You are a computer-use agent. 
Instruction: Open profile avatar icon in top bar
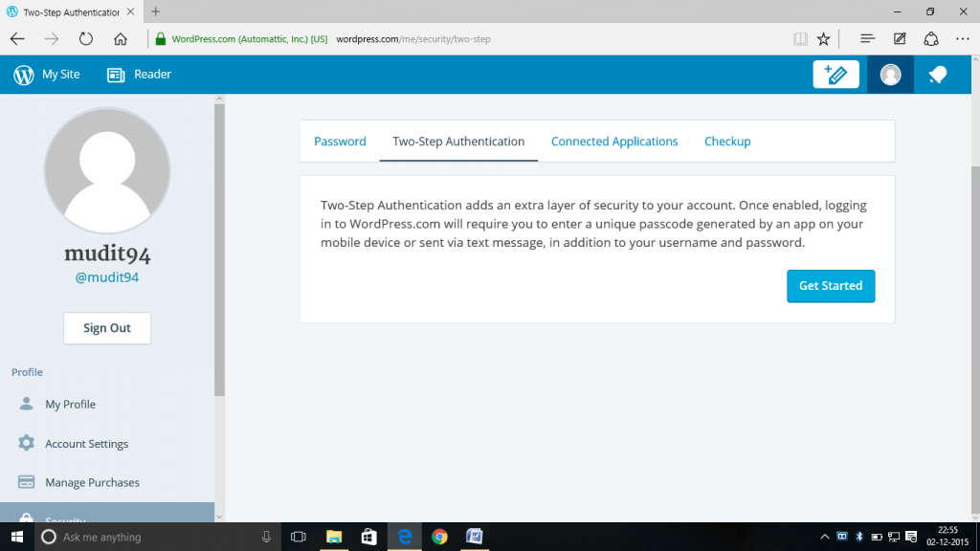pyautogui.click(x=890, y=75)
